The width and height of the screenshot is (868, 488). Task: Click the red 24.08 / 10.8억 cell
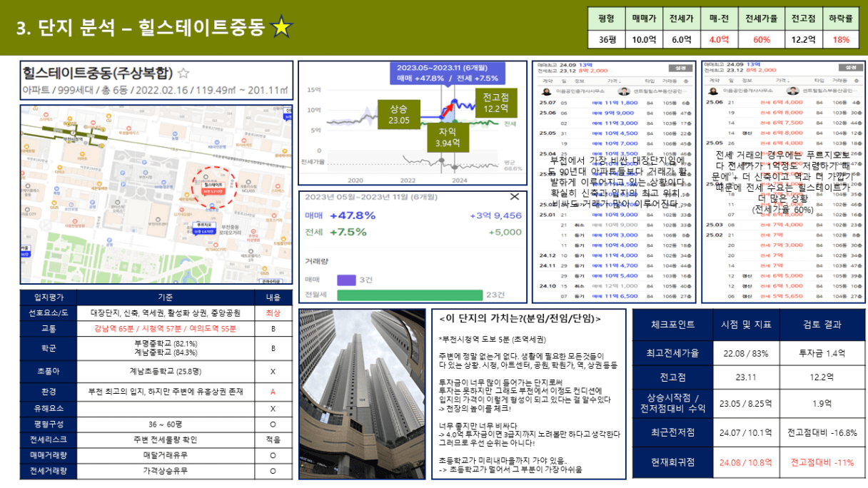pos(746,462)
